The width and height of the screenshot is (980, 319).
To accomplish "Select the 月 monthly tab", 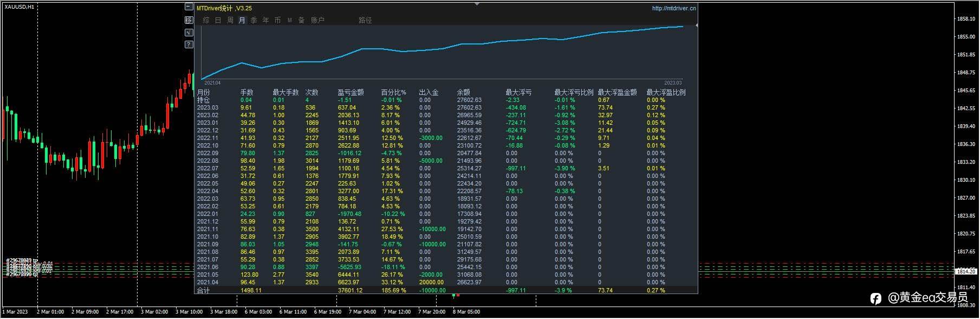I will point(242,20).
